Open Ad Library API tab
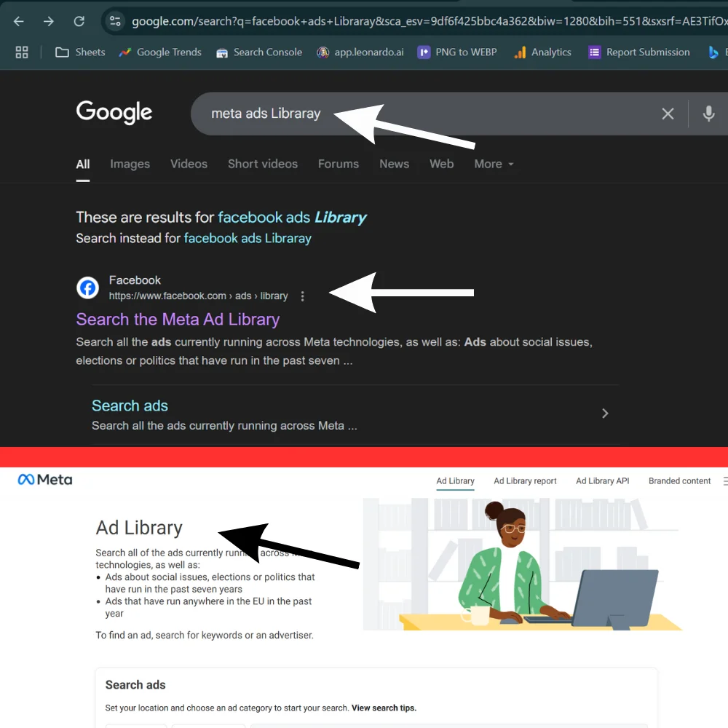 [x=603, y=481]
